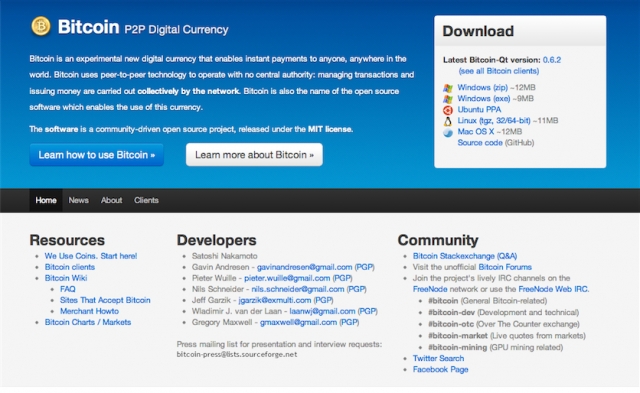
Task: Click the Satoshi Nakamoto developer entry
Action: point(224,256)
